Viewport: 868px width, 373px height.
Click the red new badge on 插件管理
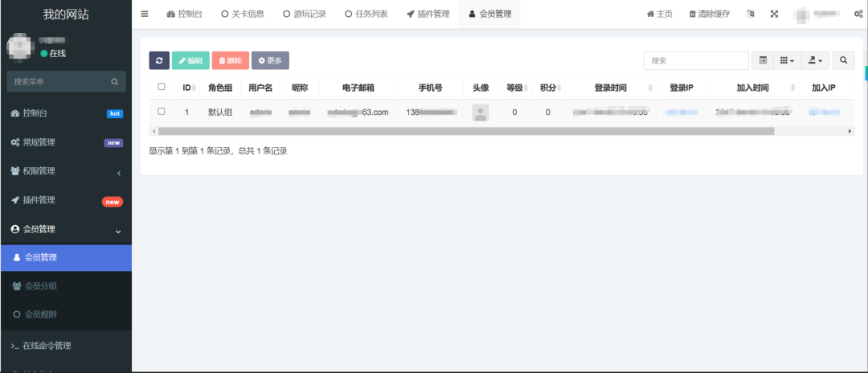[113, 202]
